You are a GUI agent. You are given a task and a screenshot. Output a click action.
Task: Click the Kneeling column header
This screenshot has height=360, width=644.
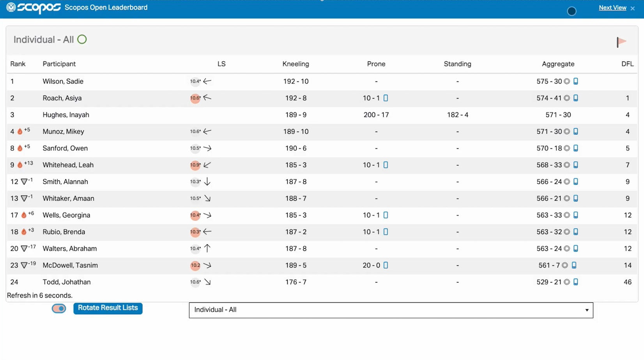(295, 64)
